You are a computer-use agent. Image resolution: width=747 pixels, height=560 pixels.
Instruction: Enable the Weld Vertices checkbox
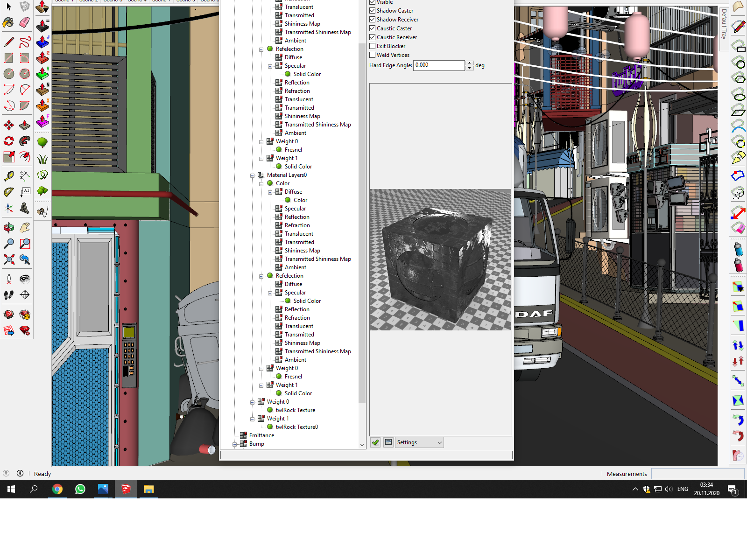point(372,55)
